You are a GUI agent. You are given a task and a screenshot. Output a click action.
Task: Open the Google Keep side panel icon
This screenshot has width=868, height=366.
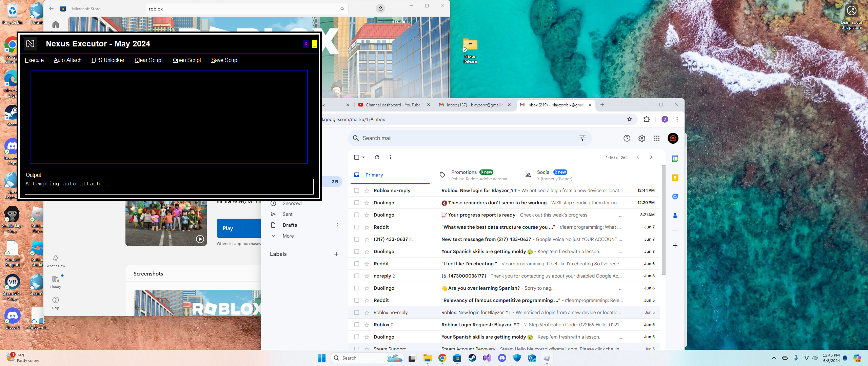675,178
